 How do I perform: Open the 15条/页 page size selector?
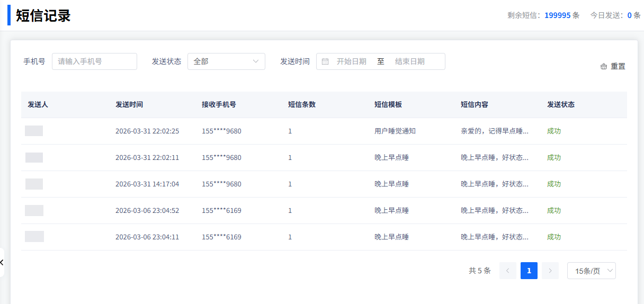[591, 271]
